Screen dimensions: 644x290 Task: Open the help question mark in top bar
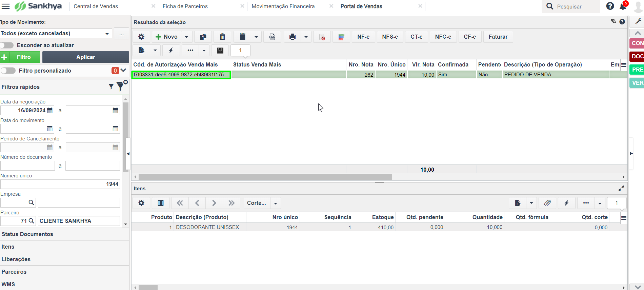click(610, 6)
